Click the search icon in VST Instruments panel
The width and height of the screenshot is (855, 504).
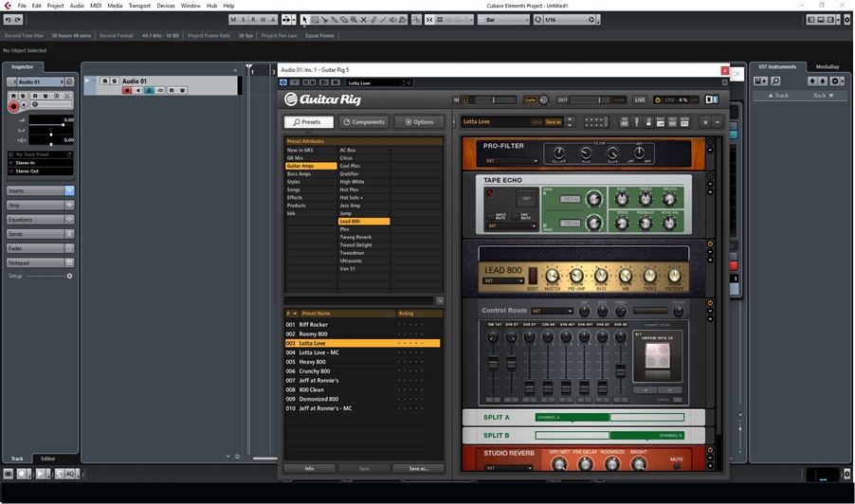775,81
